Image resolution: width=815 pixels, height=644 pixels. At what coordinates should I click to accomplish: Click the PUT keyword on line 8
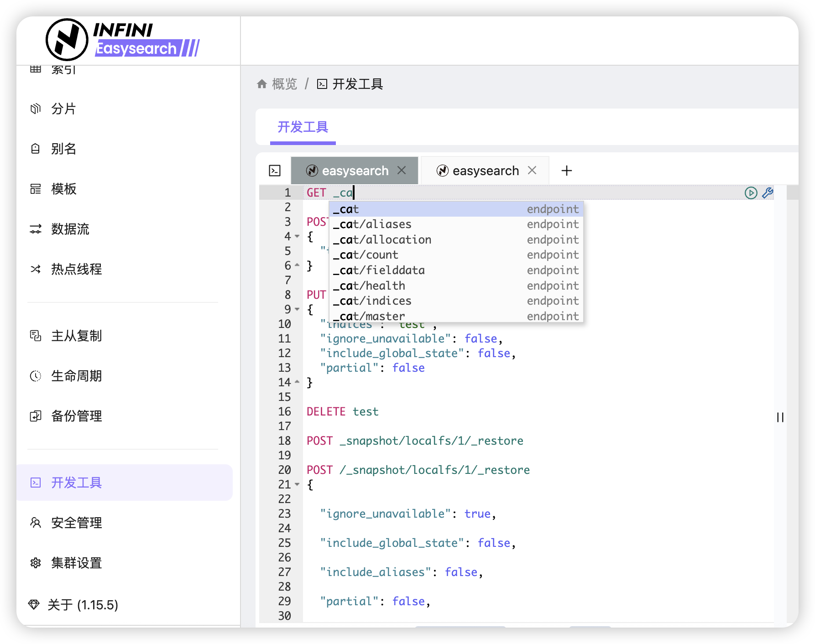[x=316, y=295]
